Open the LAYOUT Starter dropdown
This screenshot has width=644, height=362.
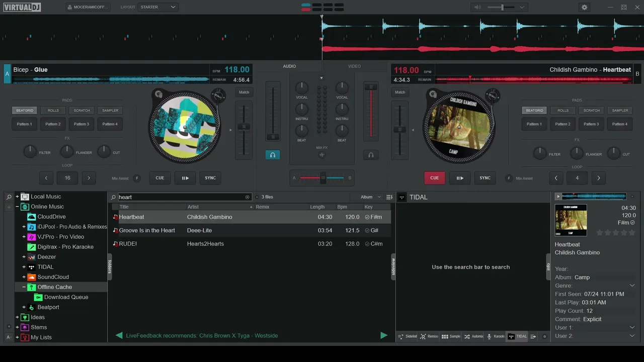(158, 7)
